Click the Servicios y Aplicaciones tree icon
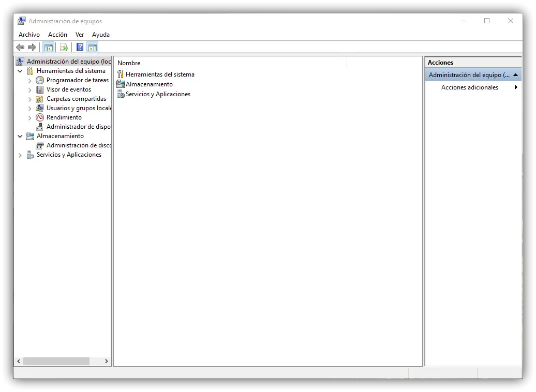 click(31, 155)
